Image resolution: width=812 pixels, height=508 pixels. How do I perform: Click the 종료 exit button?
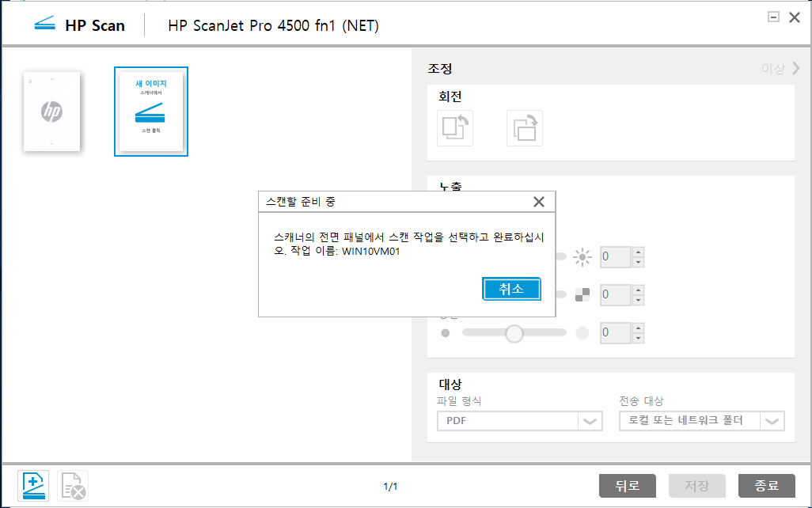(x=766, y=485)
